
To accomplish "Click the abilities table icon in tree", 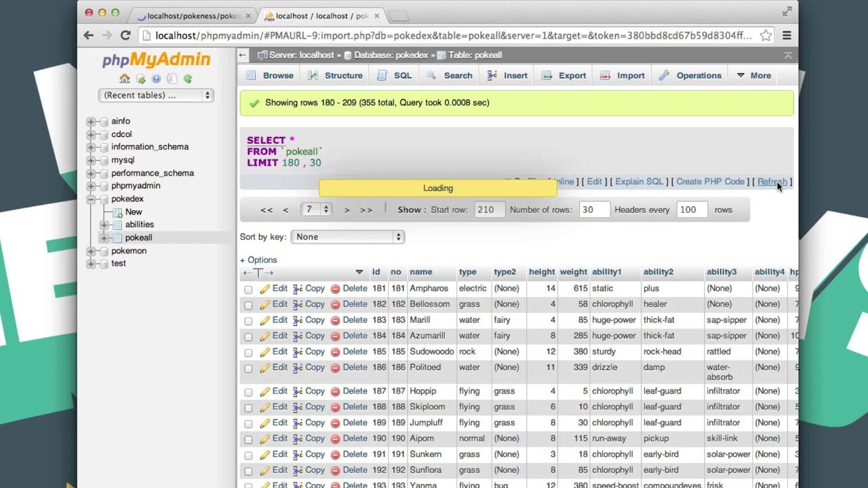I will tap(117, 225).
